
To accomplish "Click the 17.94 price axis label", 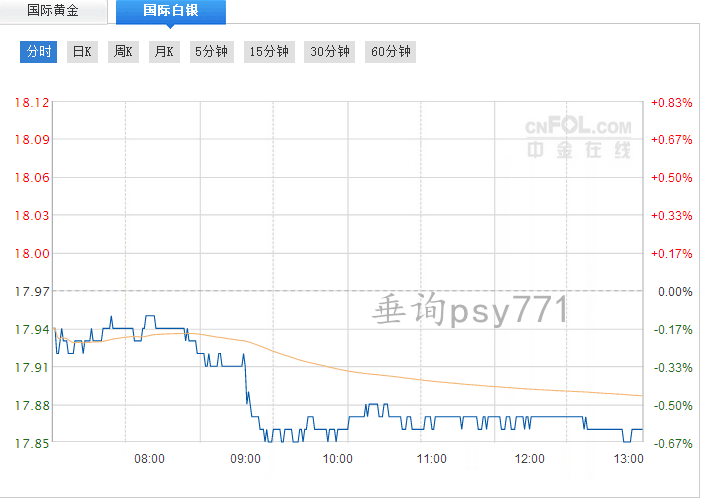I will coord(32,330).
